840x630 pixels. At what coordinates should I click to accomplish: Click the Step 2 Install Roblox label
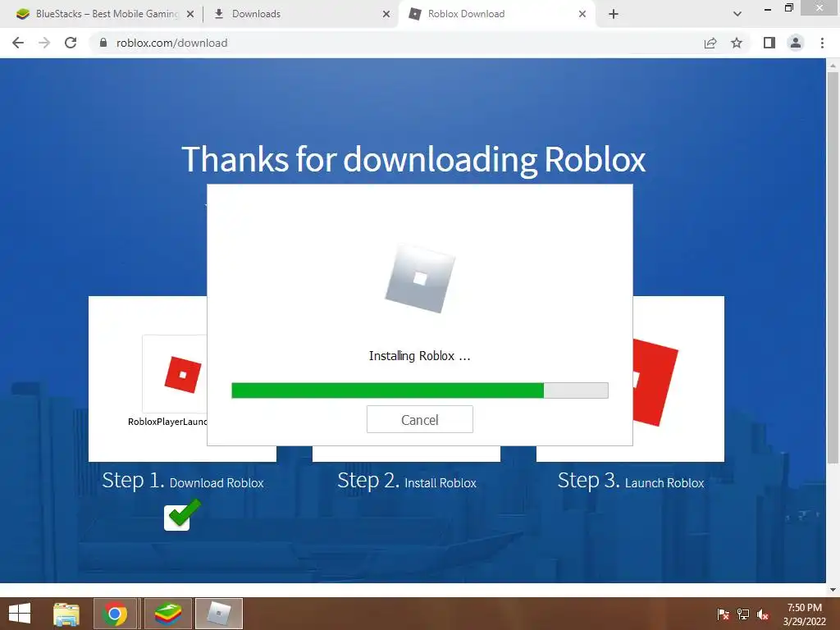pyautogui.click(x=407, y=481)
